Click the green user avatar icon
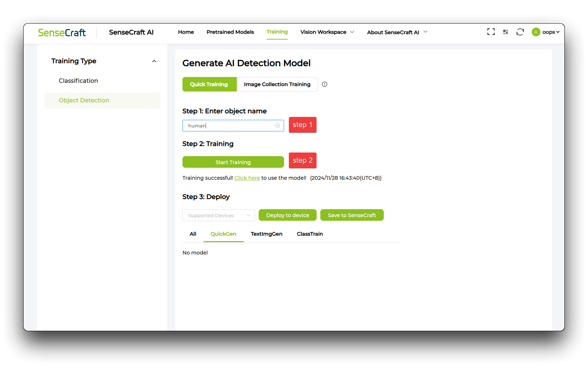This screenshot has width=588, height=366. point(536,32)
